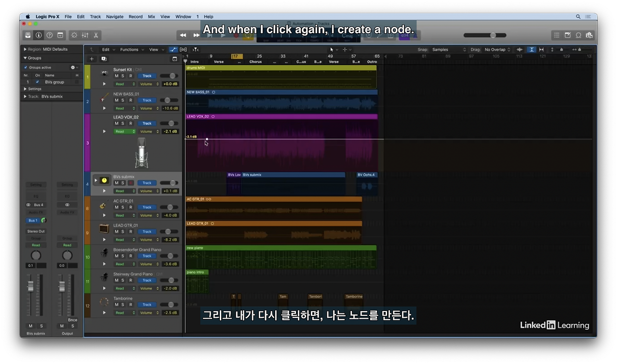Add a new track with plus button

click(92, 59)
